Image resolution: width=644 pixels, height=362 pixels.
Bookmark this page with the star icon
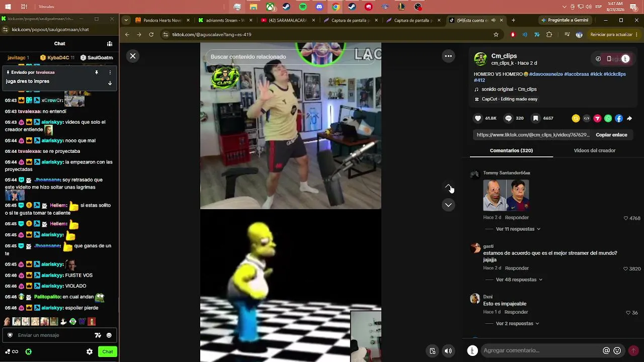click(496, 35)
